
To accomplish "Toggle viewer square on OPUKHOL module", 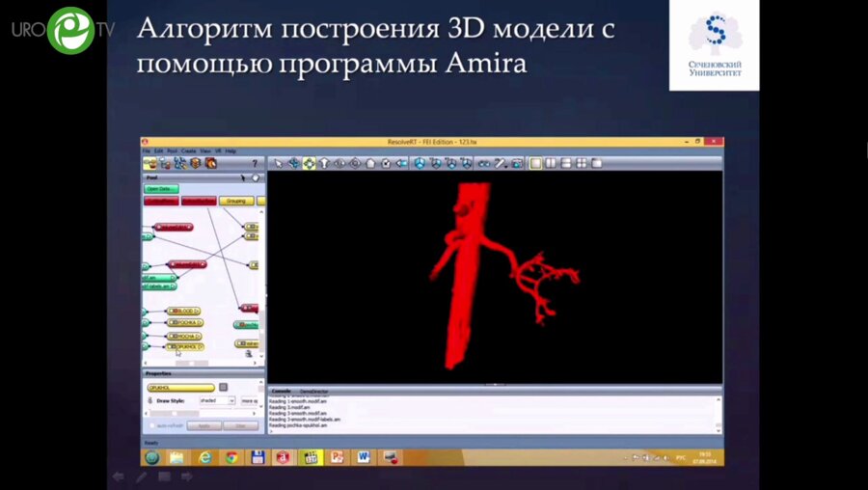I will point(173,346).
